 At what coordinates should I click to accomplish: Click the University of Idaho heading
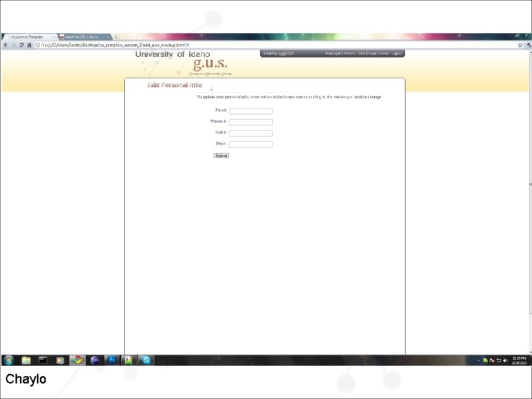click(173, 54)
